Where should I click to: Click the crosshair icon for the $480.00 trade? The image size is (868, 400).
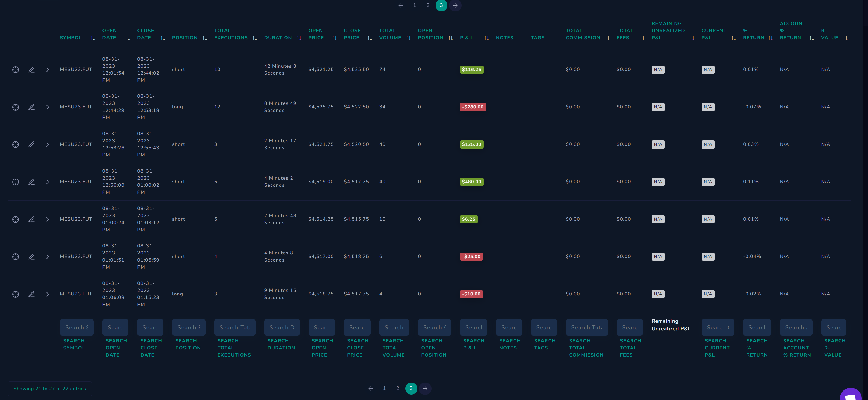(16, 182)
